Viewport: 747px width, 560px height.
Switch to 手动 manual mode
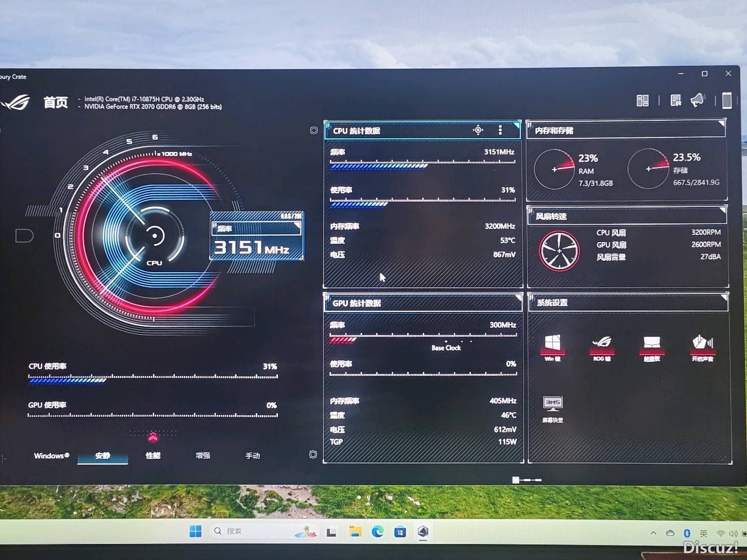point(253,456)
